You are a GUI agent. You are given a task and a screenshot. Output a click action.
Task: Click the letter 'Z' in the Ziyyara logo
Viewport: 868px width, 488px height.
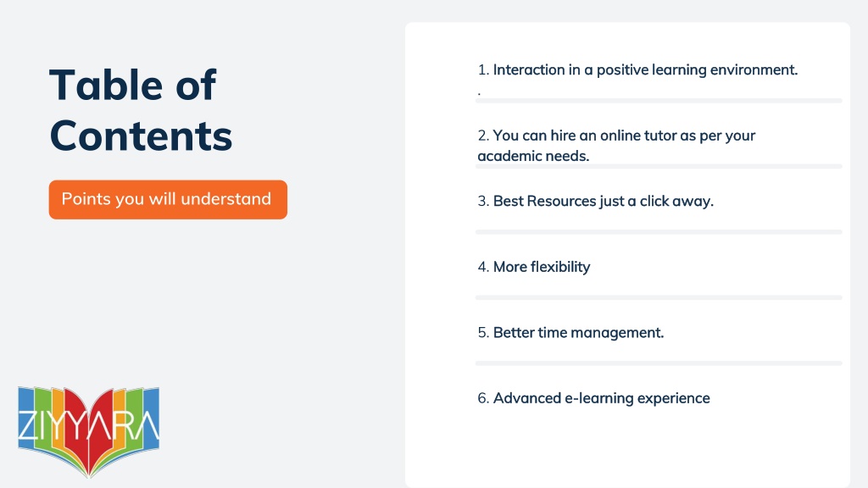[x=25, y=425]
